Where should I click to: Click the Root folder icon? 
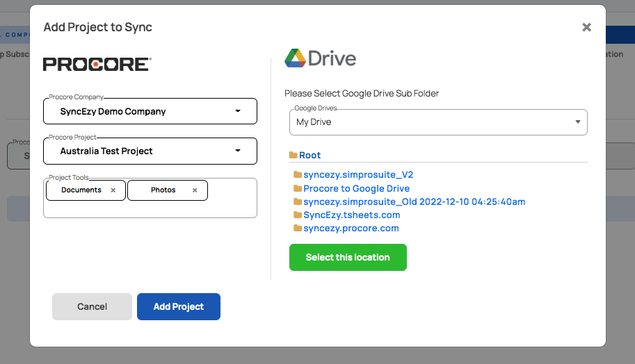pos(294,155)
